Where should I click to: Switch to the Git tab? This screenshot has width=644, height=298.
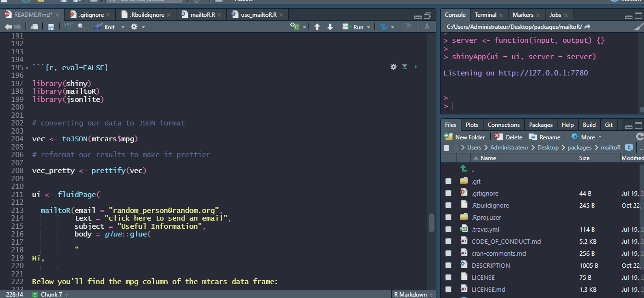point(609,124)
